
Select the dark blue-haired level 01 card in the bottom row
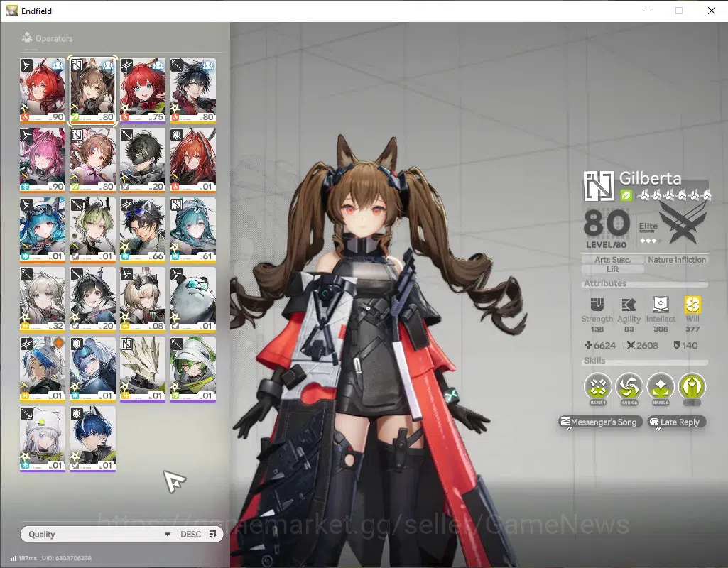point(93,439)
